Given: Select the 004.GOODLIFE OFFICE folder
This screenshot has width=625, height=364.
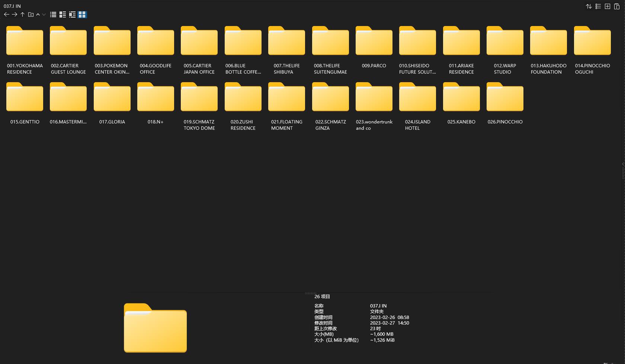Looking at the screenshot, I should coord(156,50).
